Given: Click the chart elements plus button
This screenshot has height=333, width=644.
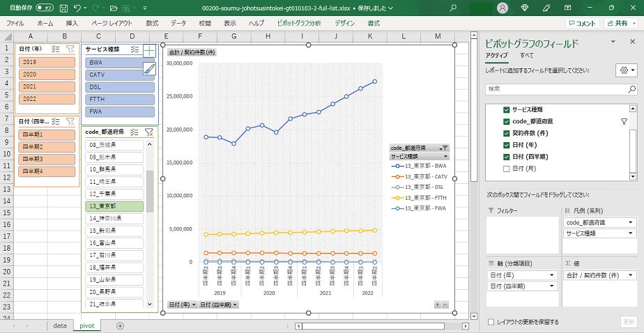Looking at the screenshot, I should [x=149, y=51].
